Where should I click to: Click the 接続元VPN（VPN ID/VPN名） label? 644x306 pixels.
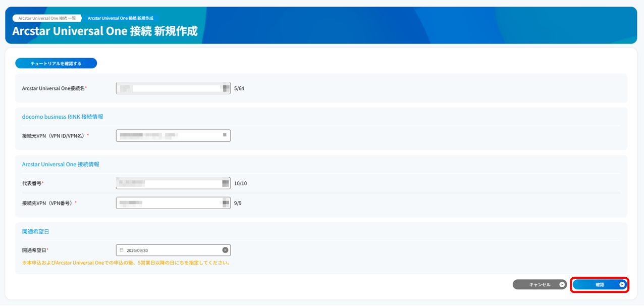coord(56,136)
